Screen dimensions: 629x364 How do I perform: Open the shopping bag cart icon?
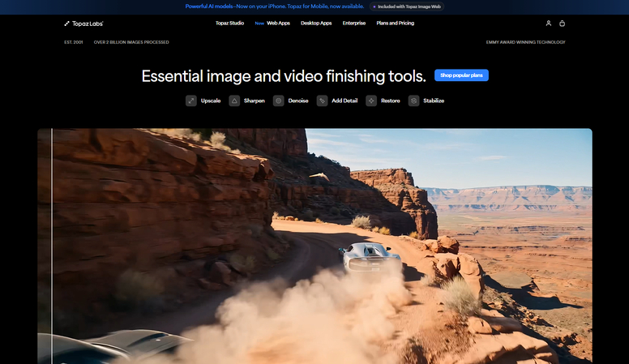[562, 24]
